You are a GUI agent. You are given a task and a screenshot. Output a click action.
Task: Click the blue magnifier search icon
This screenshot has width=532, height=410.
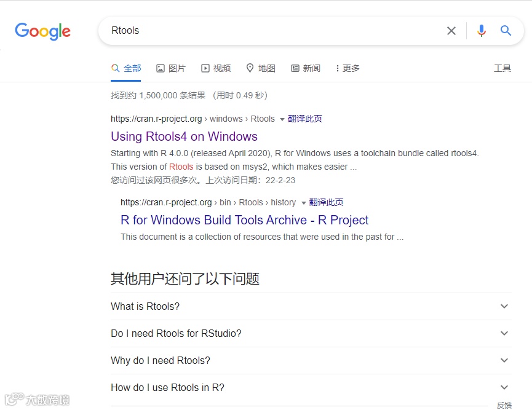[x=506, y=31]
